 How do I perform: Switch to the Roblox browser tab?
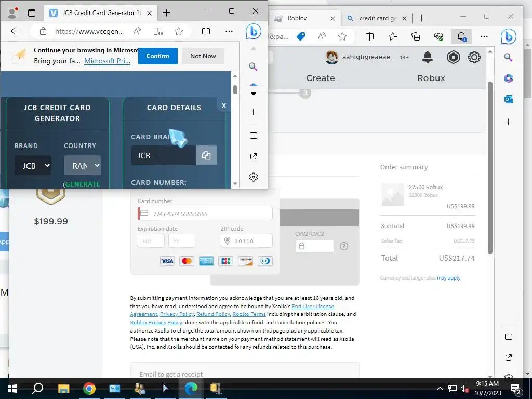(x=304, y=18)
